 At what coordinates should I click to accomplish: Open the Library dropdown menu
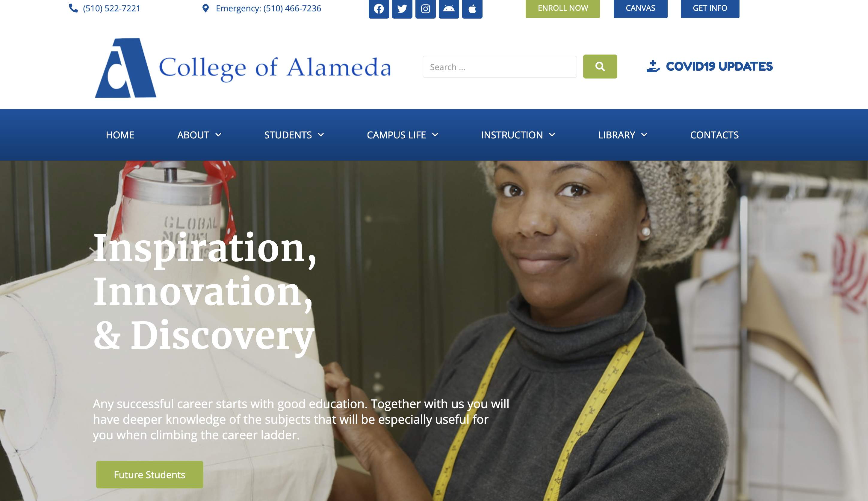622,135
